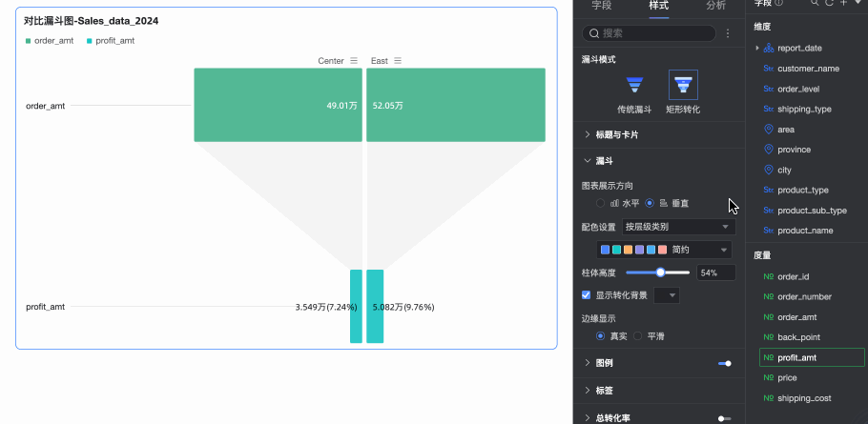Click the Str icon of product_name
The height and width of the screenshot is (424, 868).
[x=769, y=230]
